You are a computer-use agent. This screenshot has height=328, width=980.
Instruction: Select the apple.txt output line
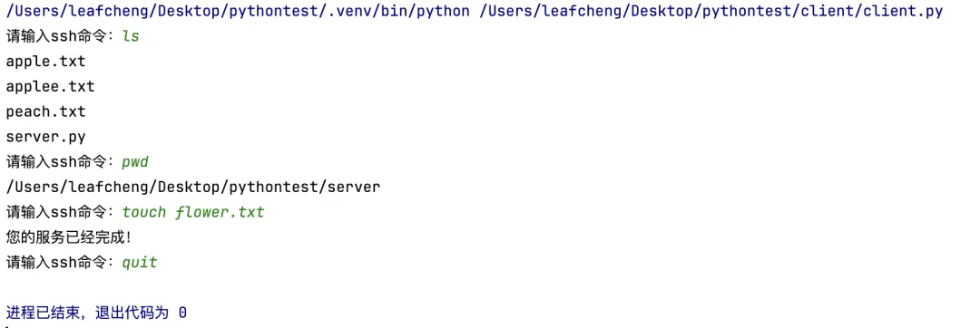pos(45,62)
